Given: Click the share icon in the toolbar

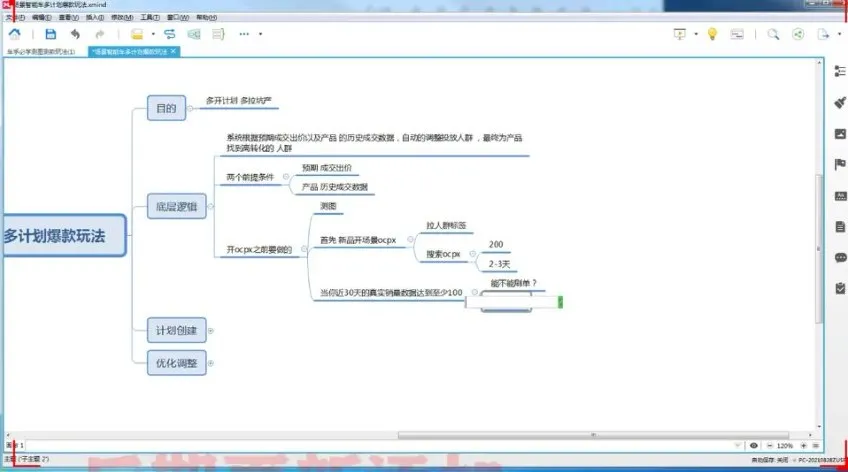Looking at the screenshot, I should [x=798, y=34].
